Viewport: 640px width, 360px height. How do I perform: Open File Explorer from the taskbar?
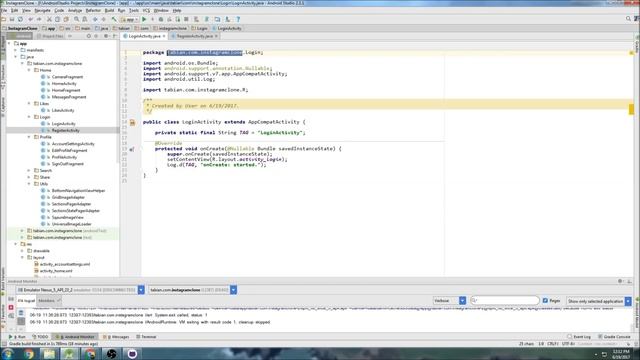(49, 354)
